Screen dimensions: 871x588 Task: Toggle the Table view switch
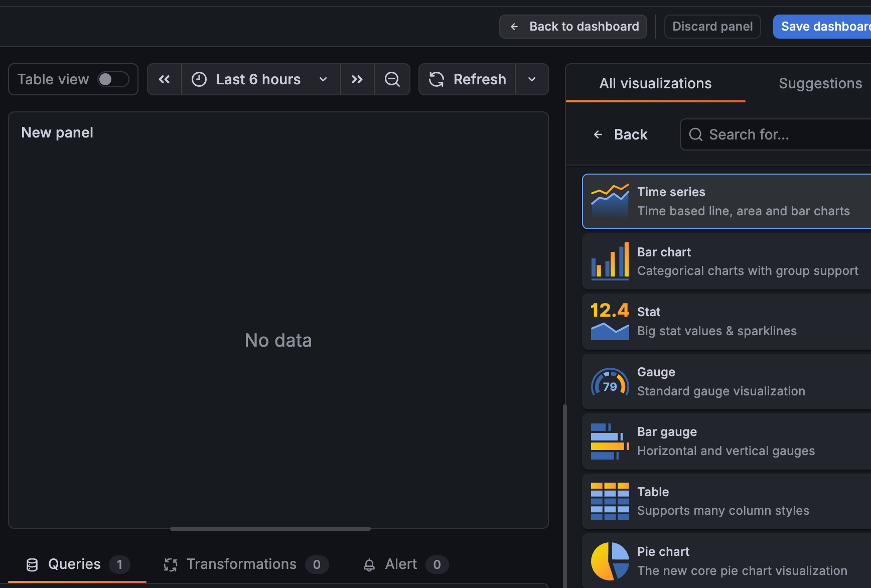[x=113, y=79]
